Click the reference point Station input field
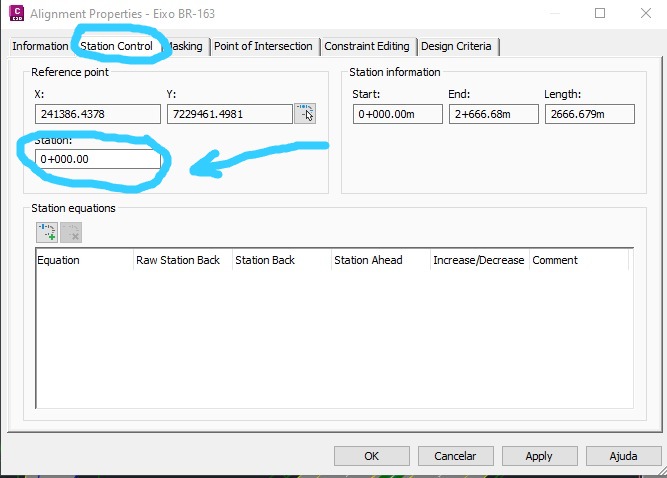667x478 pixels. 97,159
